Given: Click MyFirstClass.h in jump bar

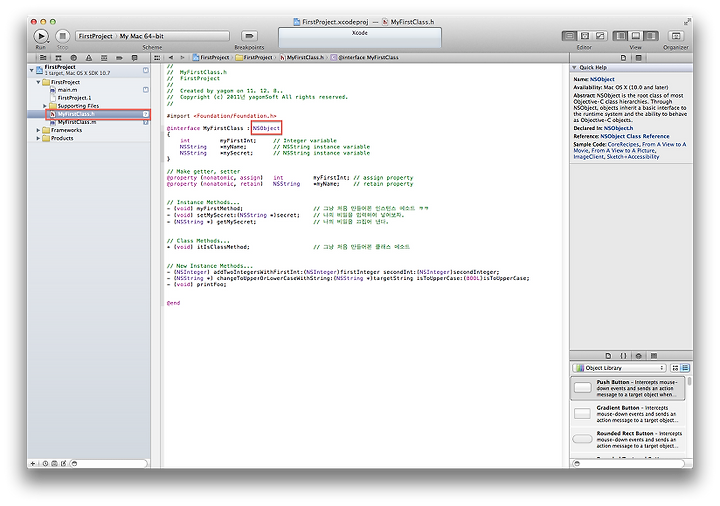Looking at the screenshot, I should pyautogui.click(x=302, y=58).
